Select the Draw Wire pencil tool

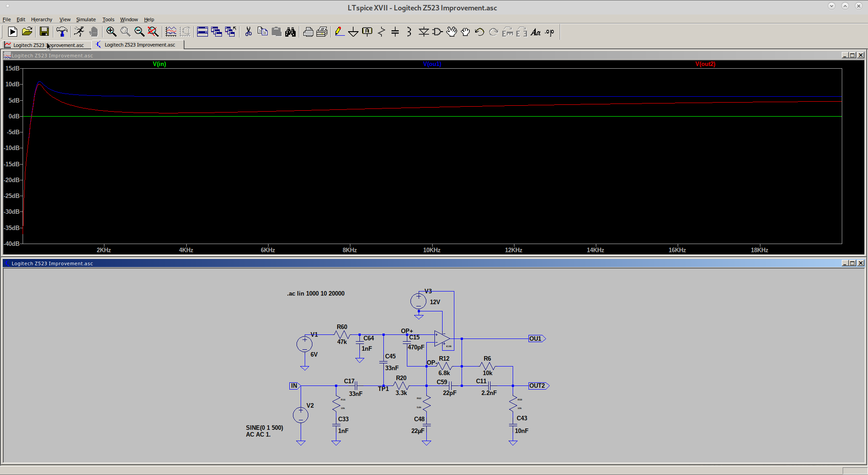pos(339,32)
